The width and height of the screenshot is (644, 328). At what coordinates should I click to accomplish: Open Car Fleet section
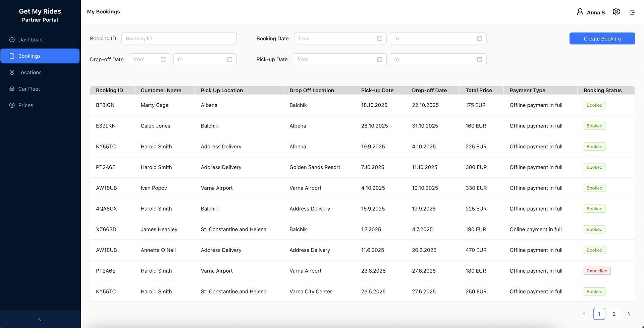click(x=40, y=89)
